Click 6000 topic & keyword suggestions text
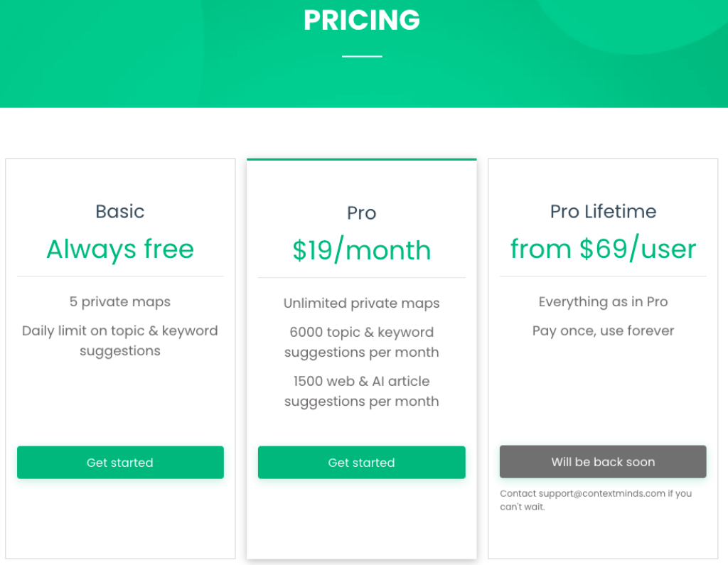Viewport: 728px width, 565px height. coord(362,342)
